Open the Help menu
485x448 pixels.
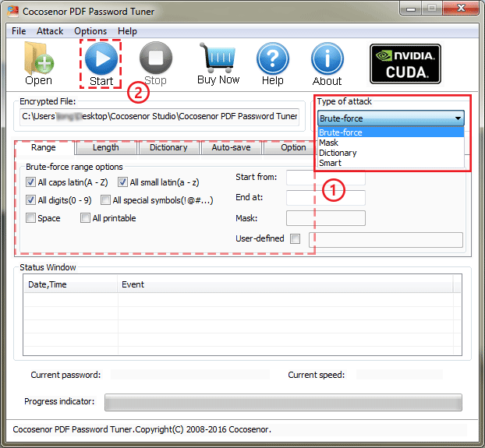127,31
